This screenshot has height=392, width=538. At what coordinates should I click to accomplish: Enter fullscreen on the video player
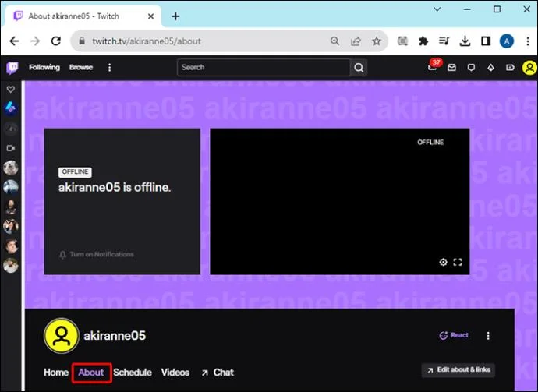[x=458, y=262]
